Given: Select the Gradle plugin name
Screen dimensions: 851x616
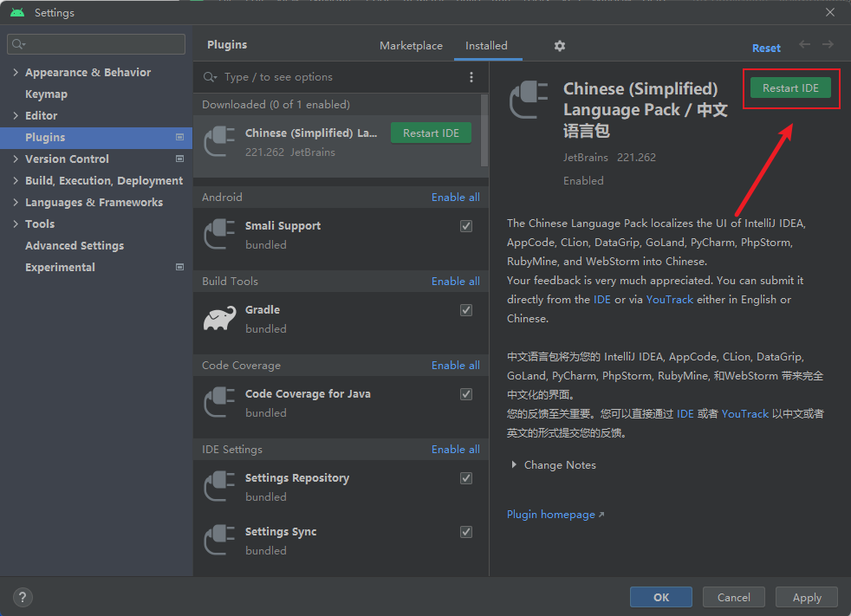Looking at the screenshot, I should [263, 310].
